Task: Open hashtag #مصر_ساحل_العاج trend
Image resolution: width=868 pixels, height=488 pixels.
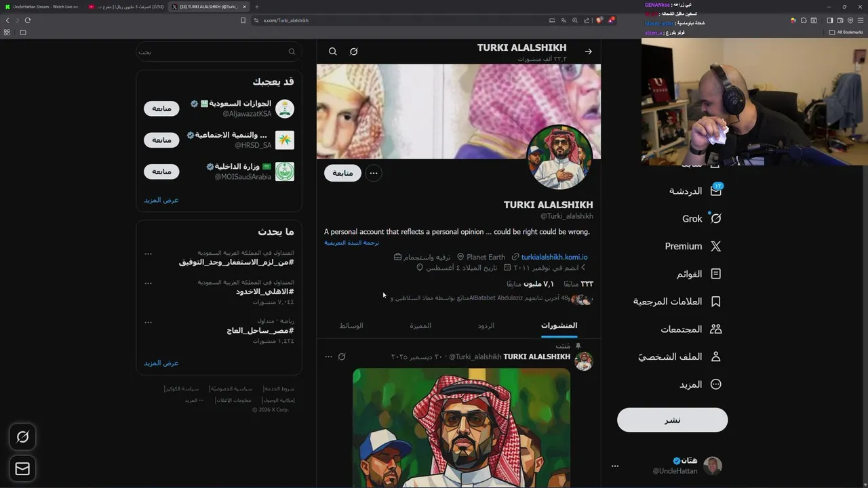Action: coord(260,331)
